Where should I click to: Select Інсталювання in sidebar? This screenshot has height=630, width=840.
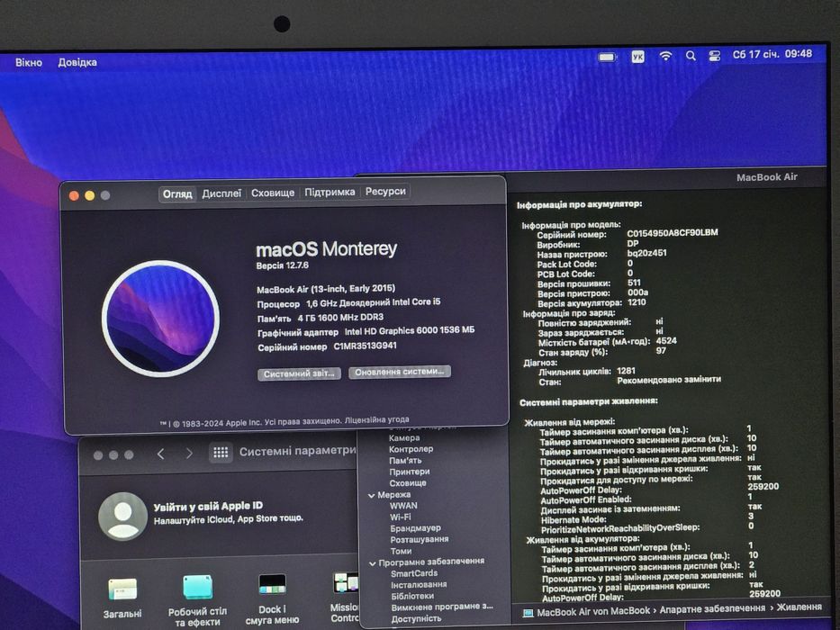(419, 585)
